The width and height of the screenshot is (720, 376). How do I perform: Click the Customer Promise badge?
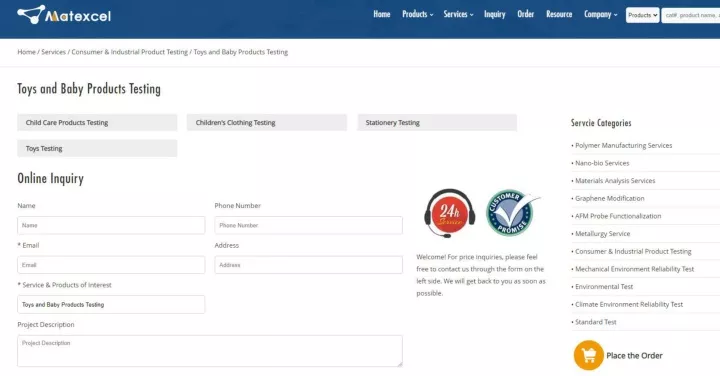512,213
